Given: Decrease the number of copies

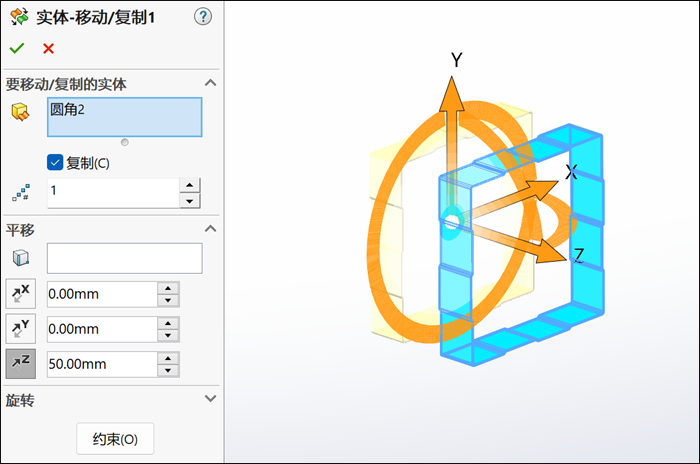Looking at the screenshot, I should click(190, 201).
